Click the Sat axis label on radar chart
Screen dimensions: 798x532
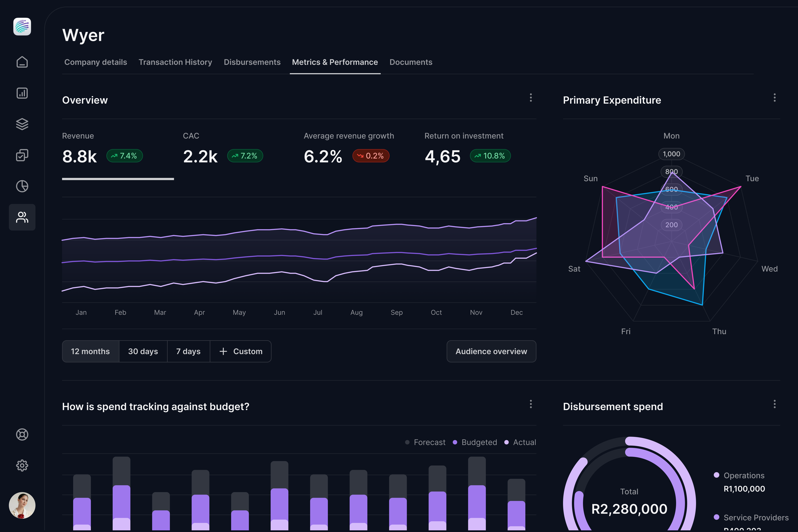pos(574,269)
